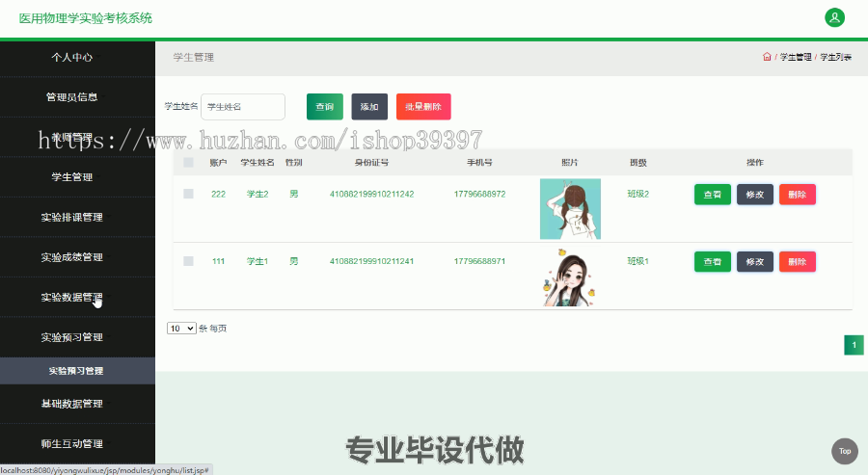The width and height of the screenshot is (868, 475).
Task: Click the 照片 column header
Action: 570,163
